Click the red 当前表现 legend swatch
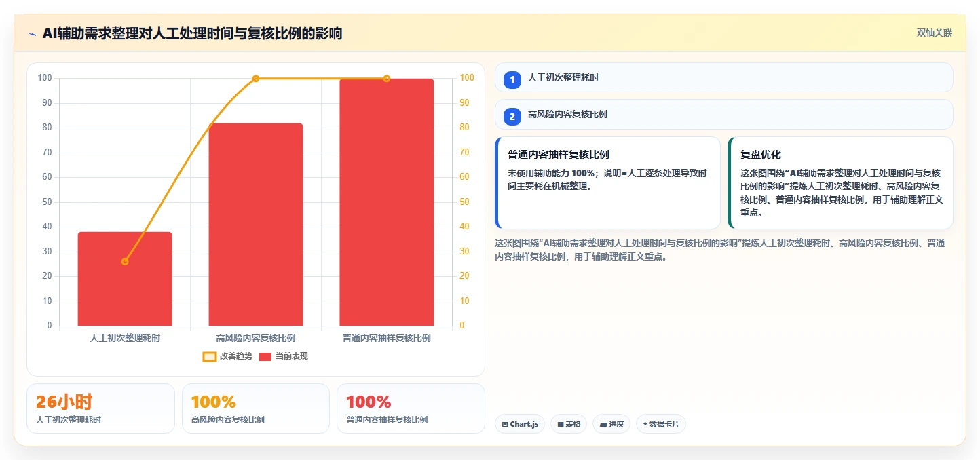 (x=265, y=356)
